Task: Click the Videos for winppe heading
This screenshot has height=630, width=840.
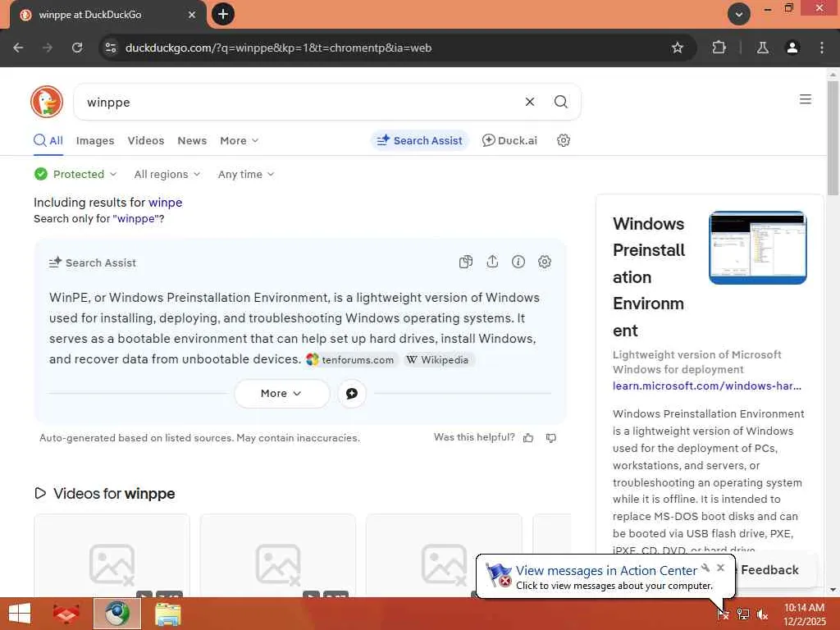Action: pos(113,493)
